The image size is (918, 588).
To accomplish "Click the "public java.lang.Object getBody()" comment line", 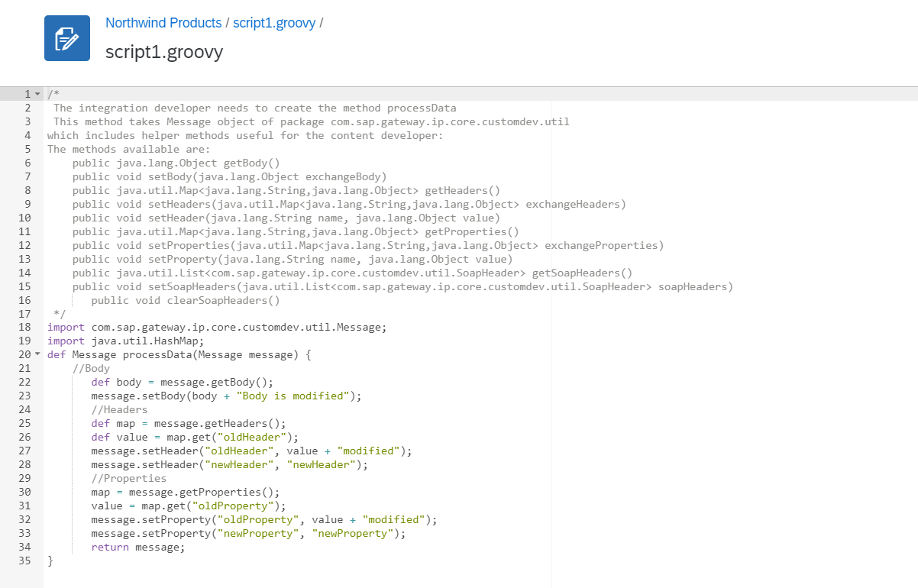I will tap(176, 163).
